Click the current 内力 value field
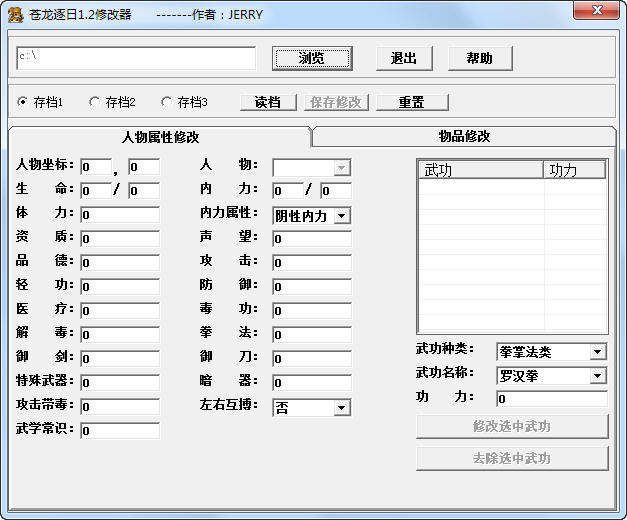The width and height of the screenshot is (627, 520). click(x=288, y=191)
